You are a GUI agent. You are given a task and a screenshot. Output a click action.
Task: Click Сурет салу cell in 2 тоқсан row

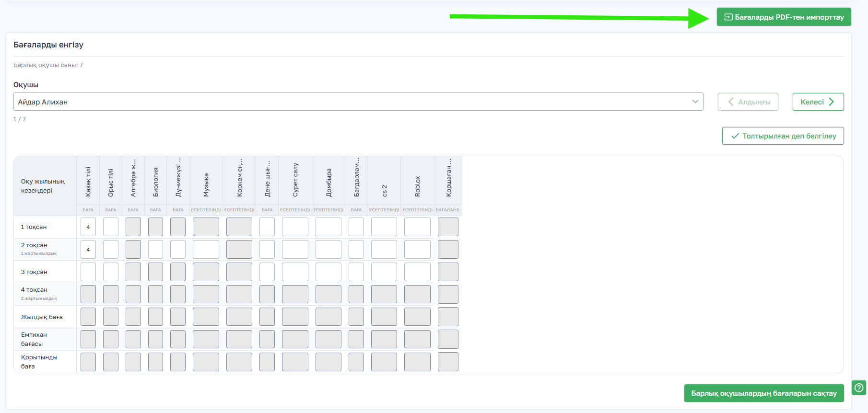point(295,250)
